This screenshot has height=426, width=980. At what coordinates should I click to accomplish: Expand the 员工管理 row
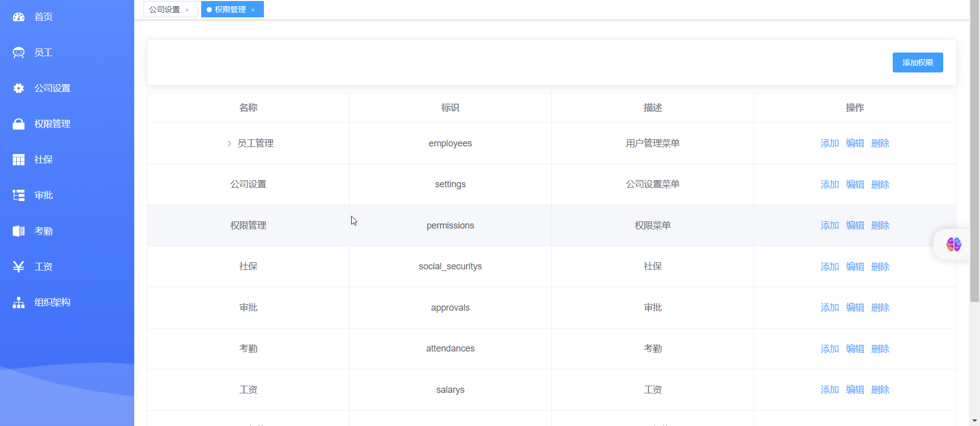(229, 143)
